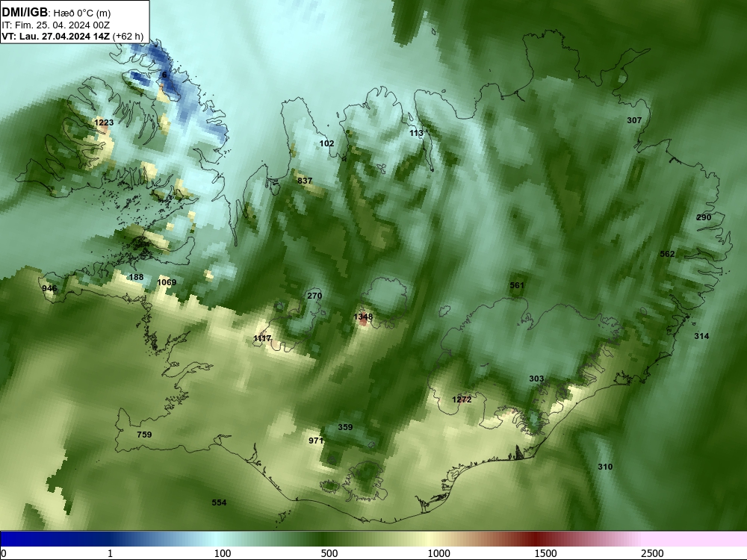Click the 971 value in the south
747x560 pixels.
pos(316,441)
